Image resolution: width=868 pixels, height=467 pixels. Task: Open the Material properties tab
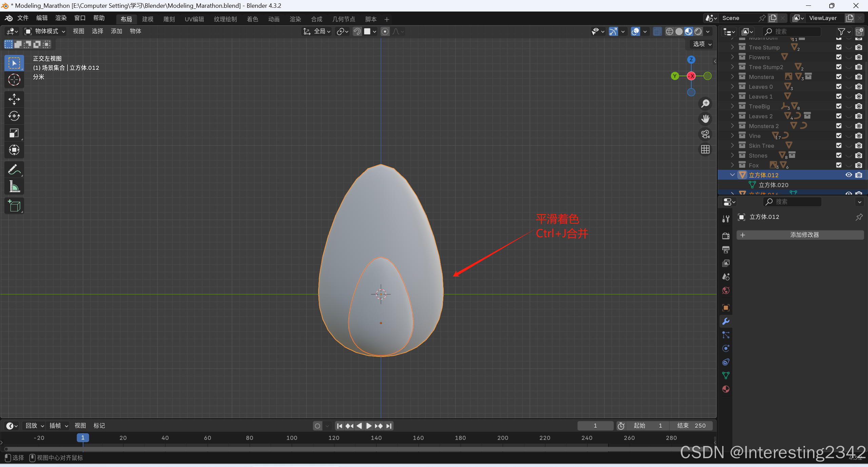tap(726, 389)
